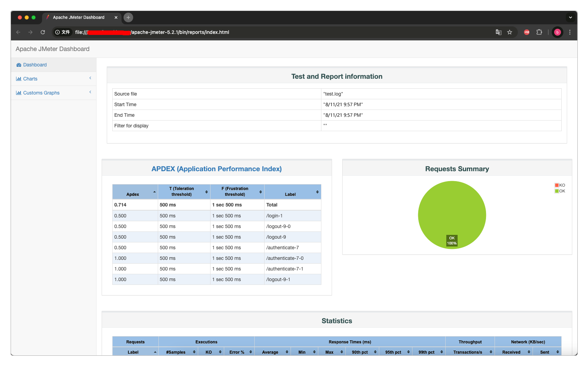Click the Customs Graphs bar-chart icon

click(x=19, y=93)
